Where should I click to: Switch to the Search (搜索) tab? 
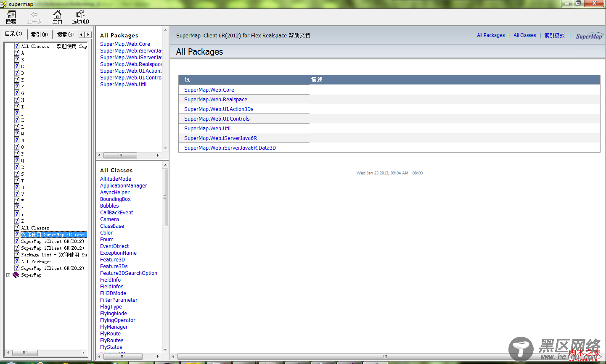coord(66,34)
